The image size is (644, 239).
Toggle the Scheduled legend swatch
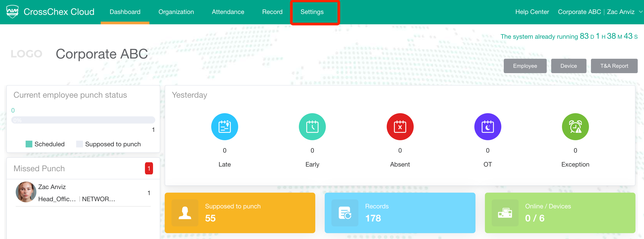click(x=29, y=144)
